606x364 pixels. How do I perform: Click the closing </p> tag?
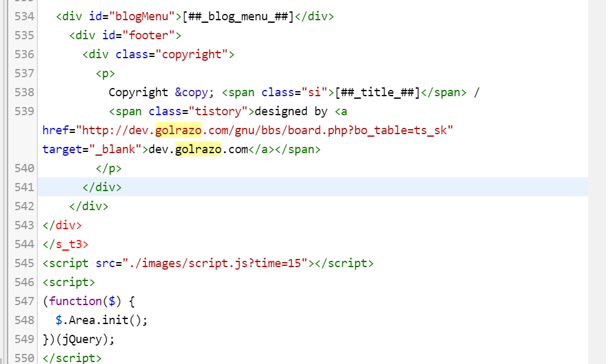click(109, 168)
